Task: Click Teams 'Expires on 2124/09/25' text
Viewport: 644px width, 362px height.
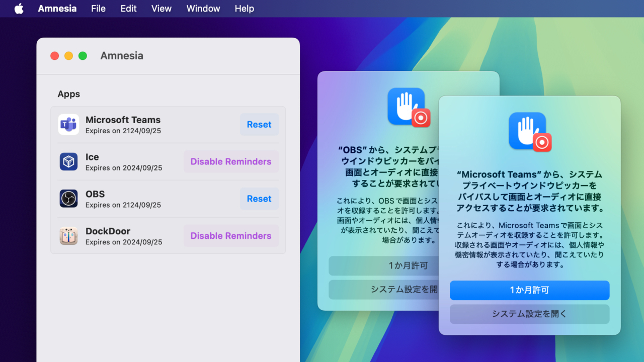Action: click(x=123, y=131)
